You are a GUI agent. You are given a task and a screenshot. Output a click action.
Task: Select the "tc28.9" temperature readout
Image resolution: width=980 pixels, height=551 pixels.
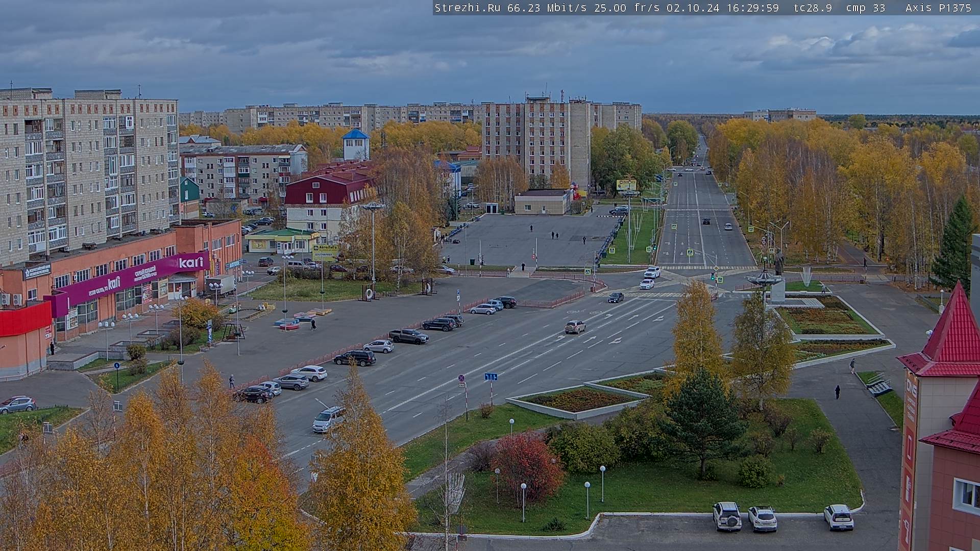coord(813,8)
